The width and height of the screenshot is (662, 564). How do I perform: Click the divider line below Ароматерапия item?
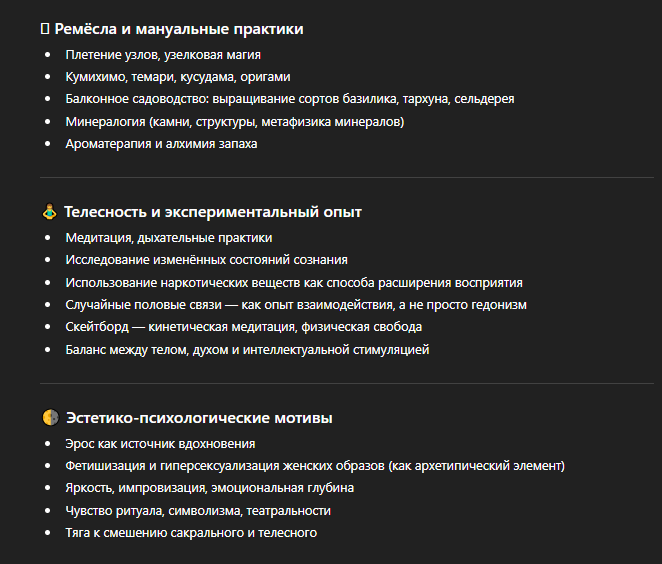pos(347,177)
